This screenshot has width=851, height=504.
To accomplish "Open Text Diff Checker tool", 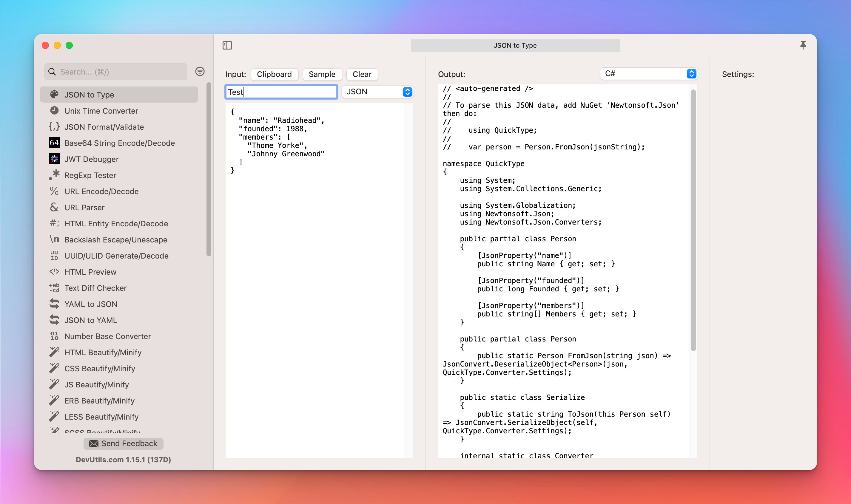I will [95, 288].
